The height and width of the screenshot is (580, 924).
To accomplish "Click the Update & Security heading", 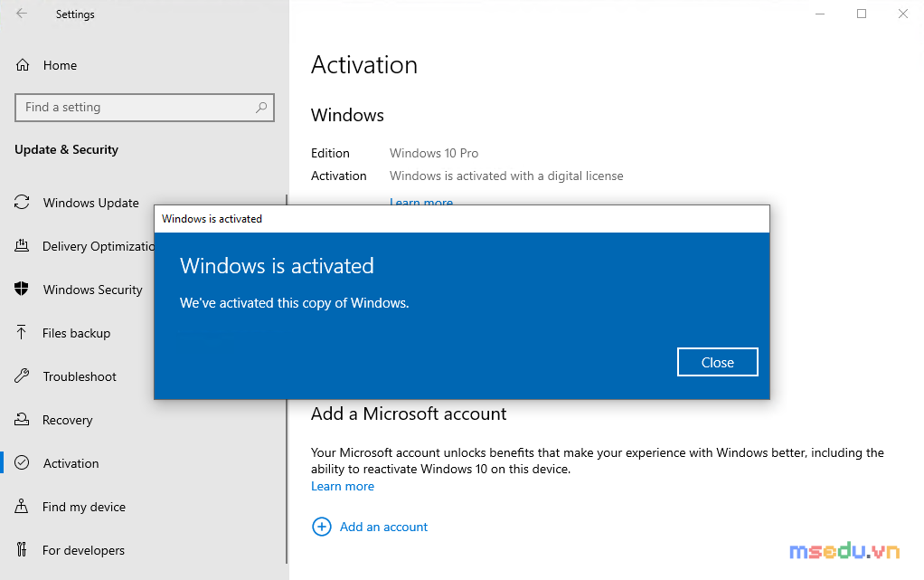I will 67,150.
